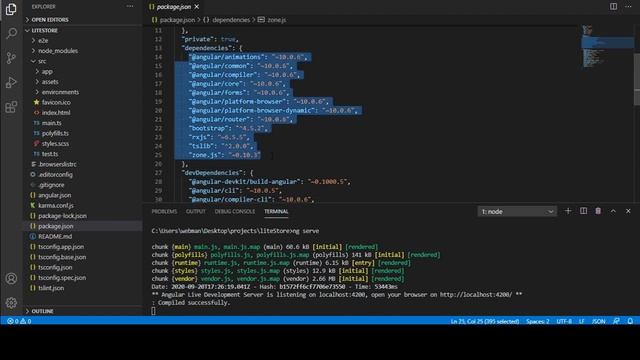Viewport: 640px width, 360px height.
Task: Switch to the Debug Console tab
Action: [x=235, y=211]
